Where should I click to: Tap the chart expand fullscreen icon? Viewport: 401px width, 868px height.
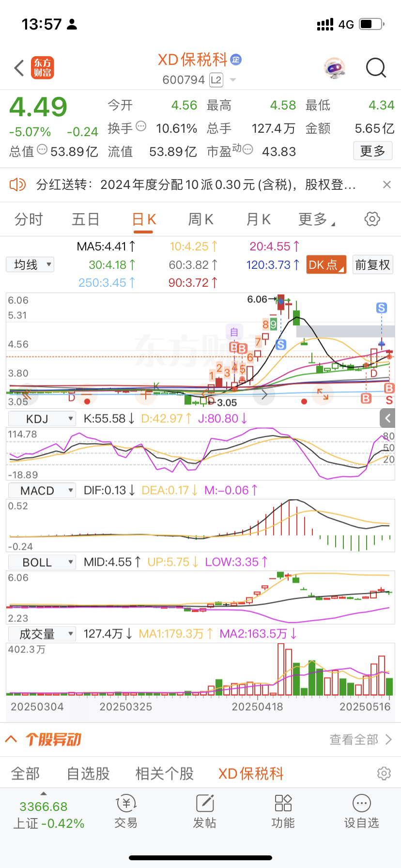tap(323, 395)
